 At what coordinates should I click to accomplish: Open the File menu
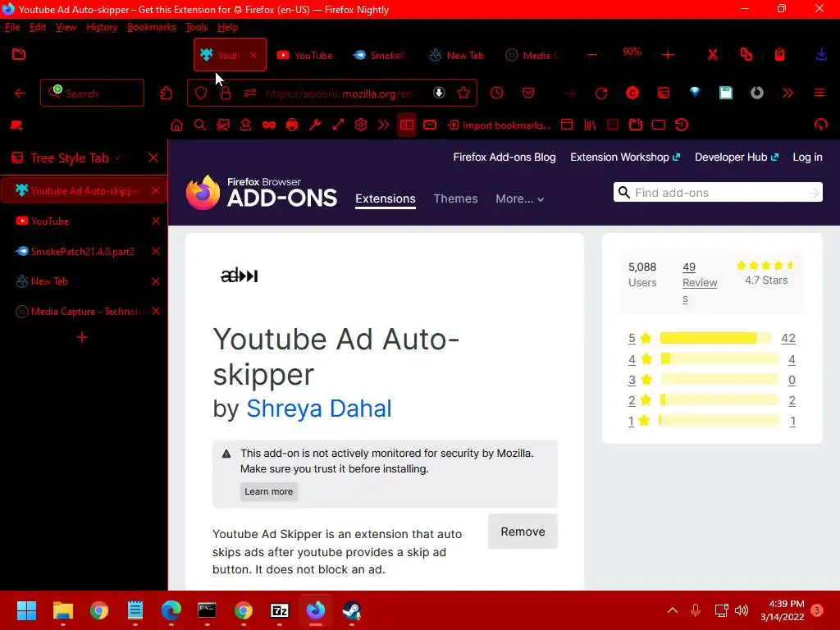click(x=12, y=27)
